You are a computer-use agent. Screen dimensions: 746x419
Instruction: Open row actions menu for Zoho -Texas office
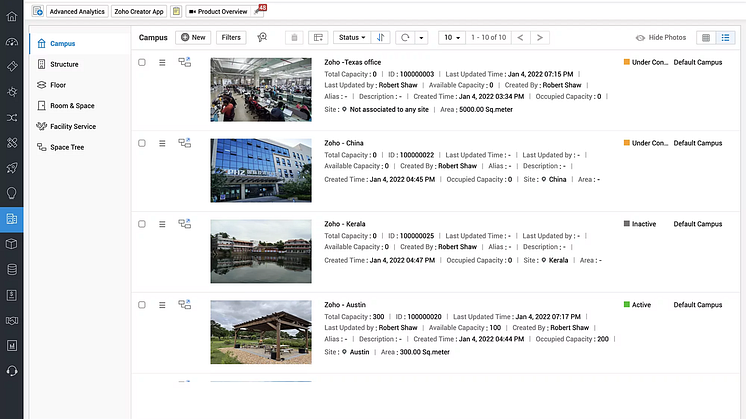pyautogui.click(x=162, y=62)
